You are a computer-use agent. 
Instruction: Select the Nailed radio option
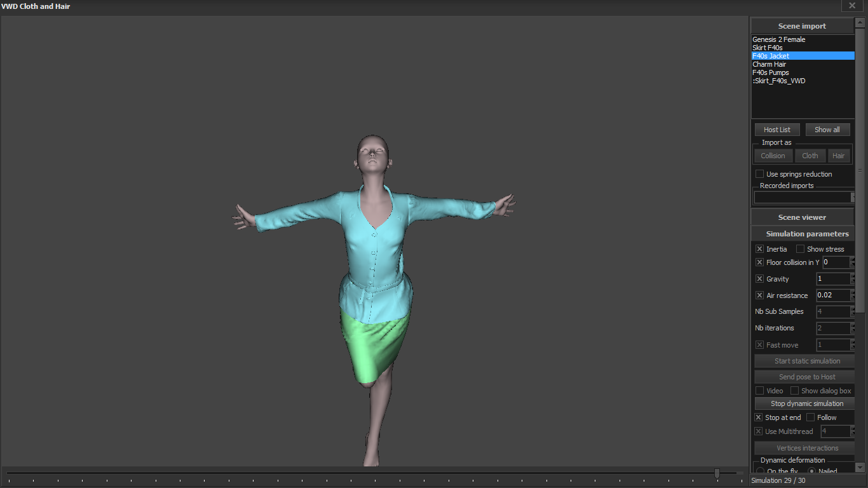click(x=811, y=471)
